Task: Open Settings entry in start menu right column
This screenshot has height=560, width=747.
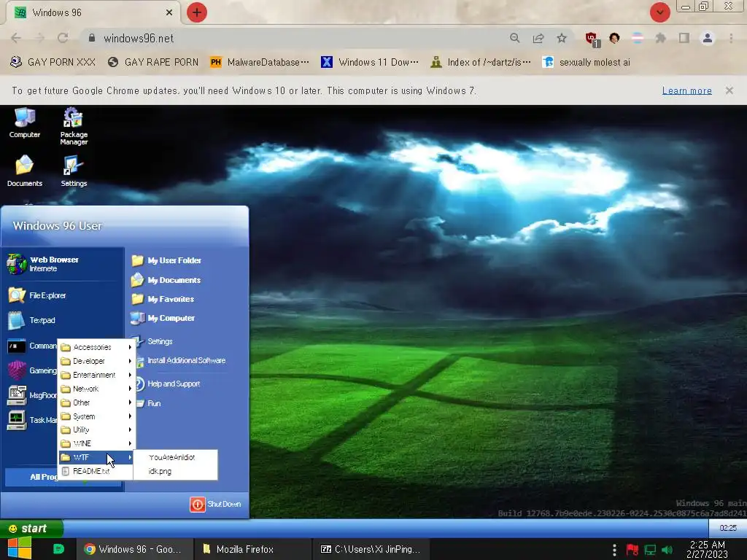Action: pyautogui.click(x=153, y=341)
